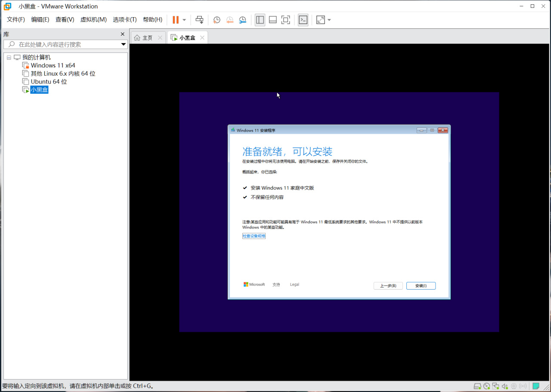Viewport: 551px width, 392px height.
Task: Select 其他 Linux 6.x 内核 64 位
Action: pos(63,74)
